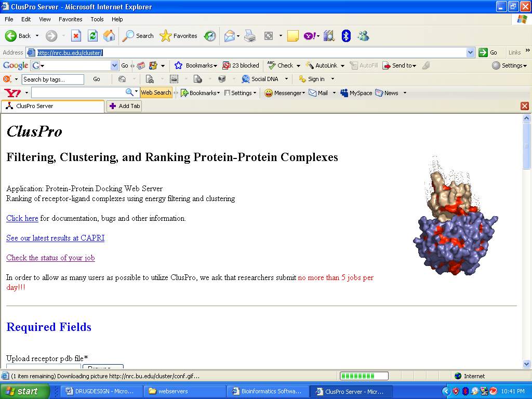Open the History icon in toolbar
Image resolution: width=532 pixels, height=399 pixels.
[x=210, y=36]
